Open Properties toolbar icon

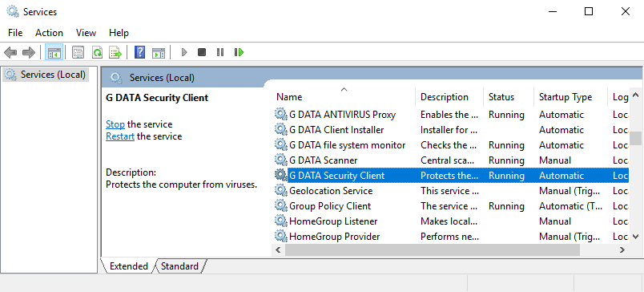click(x=78, y=52)
